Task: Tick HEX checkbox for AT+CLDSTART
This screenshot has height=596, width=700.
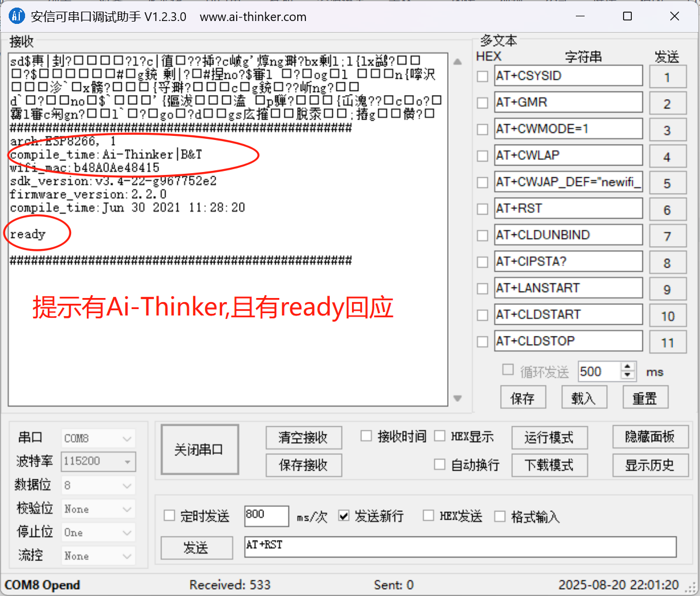Action: 483,315
